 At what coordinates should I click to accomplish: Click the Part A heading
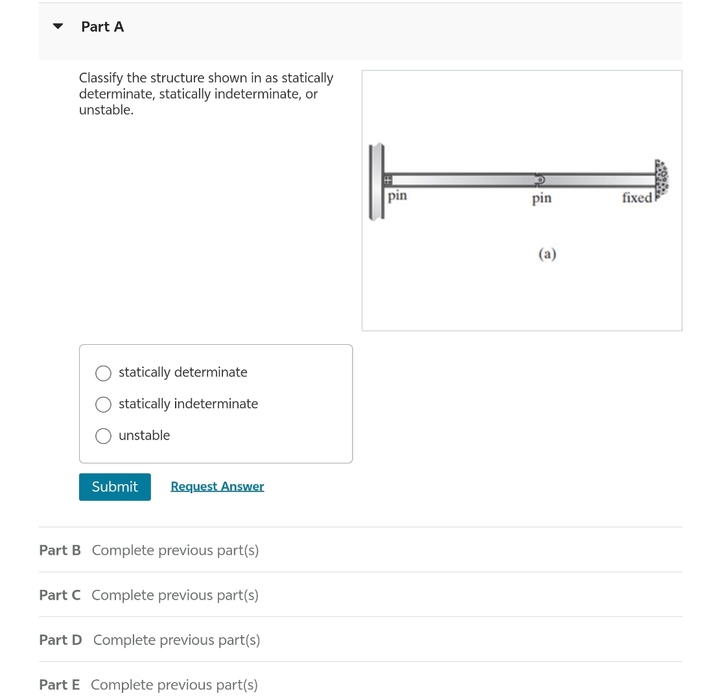click(102, 27)
